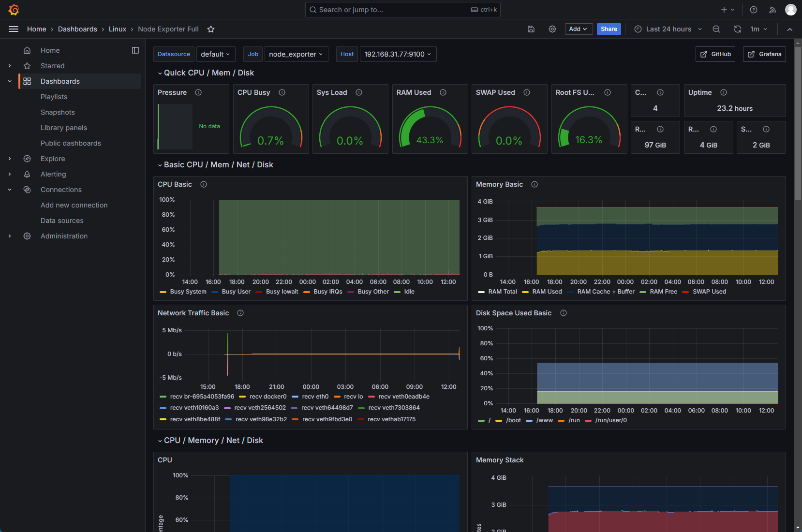Open the news RSS feed icon

pyautogui.click(x=772, y=10)
